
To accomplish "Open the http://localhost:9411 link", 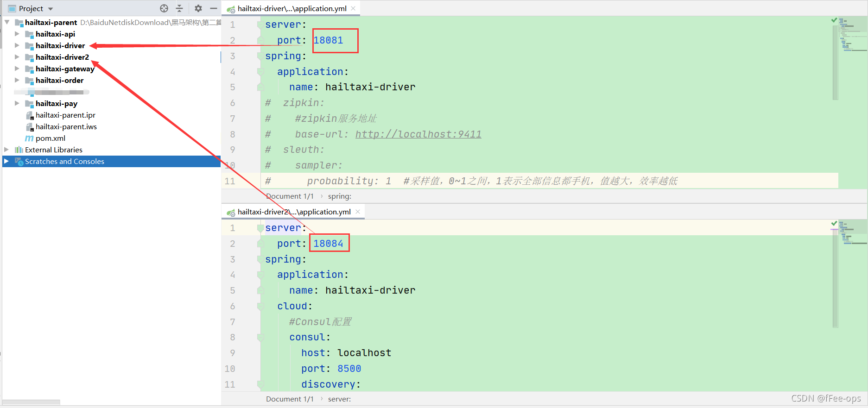I will (418, 134).
